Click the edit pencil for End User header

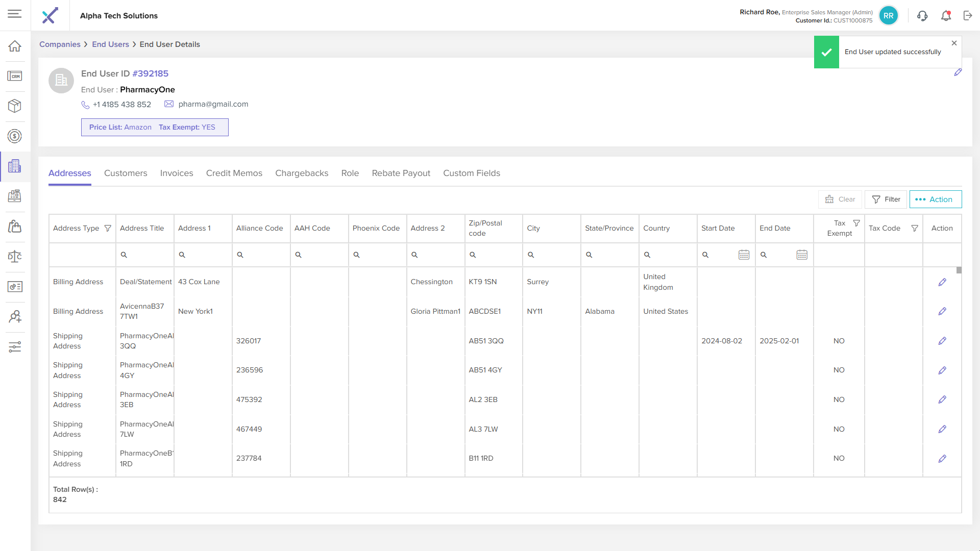958,72
